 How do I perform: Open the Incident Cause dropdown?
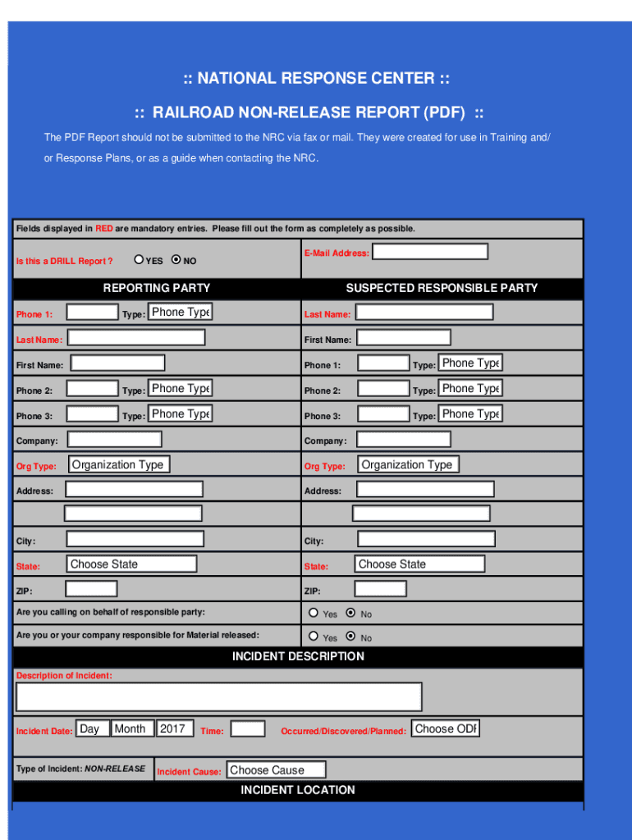click(276, 770)
